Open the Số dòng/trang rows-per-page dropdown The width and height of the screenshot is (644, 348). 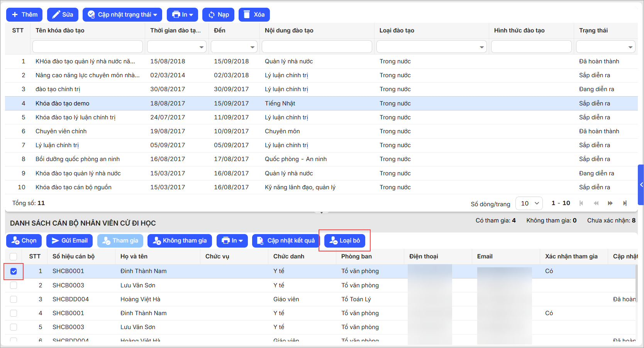click(x=529, y=203)
